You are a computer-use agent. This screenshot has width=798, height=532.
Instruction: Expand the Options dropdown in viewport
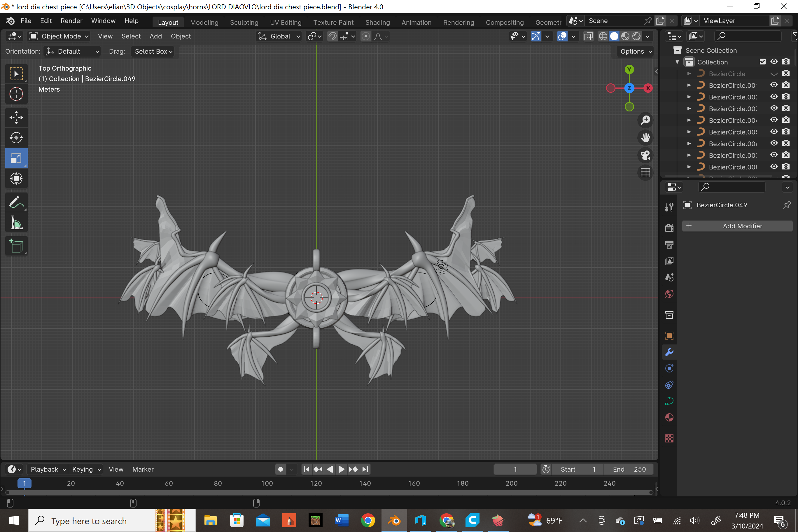pyautogui.click(x=636, y=51)
